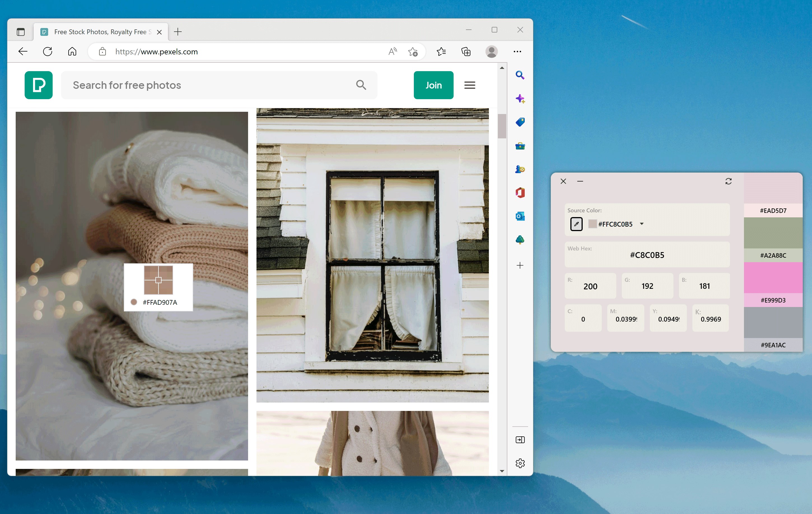Click the Search for free photos field
Image resolution: width=812 pixels, height=514 pixels.
tap(209, 85)
